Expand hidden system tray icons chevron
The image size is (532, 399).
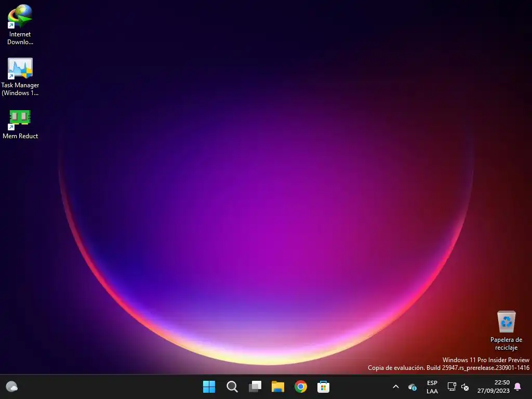(395, 387)
